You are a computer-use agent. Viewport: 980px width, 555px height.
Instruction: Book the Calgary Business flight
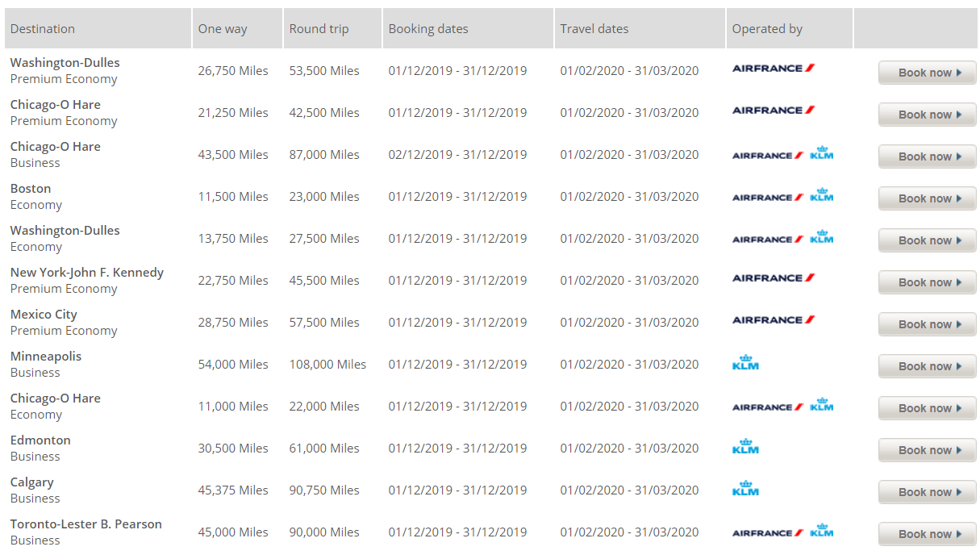coord(927,492)
